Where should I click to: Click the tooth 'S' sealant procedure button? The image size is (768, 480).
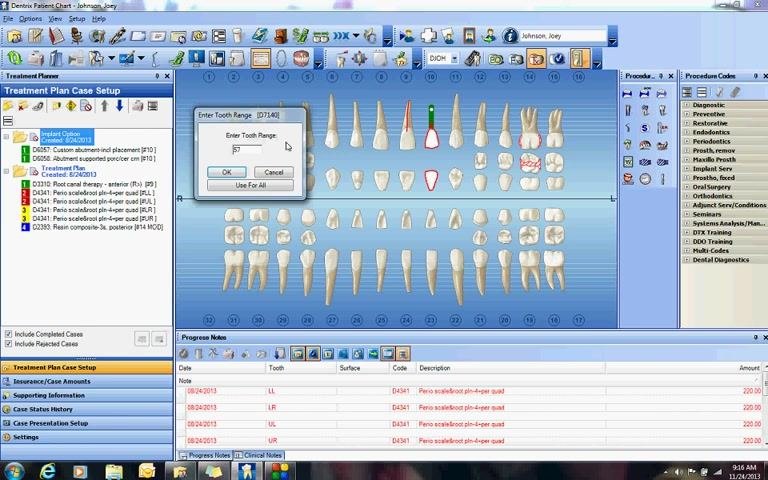[645, 128]
